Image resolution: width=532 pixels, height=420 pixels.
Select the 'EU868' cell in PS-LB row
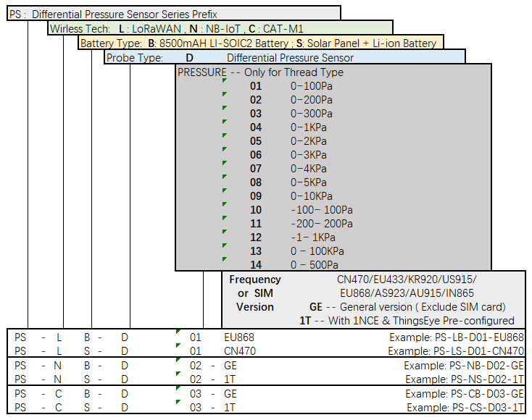pyautogui.click(x=239, y=337)
